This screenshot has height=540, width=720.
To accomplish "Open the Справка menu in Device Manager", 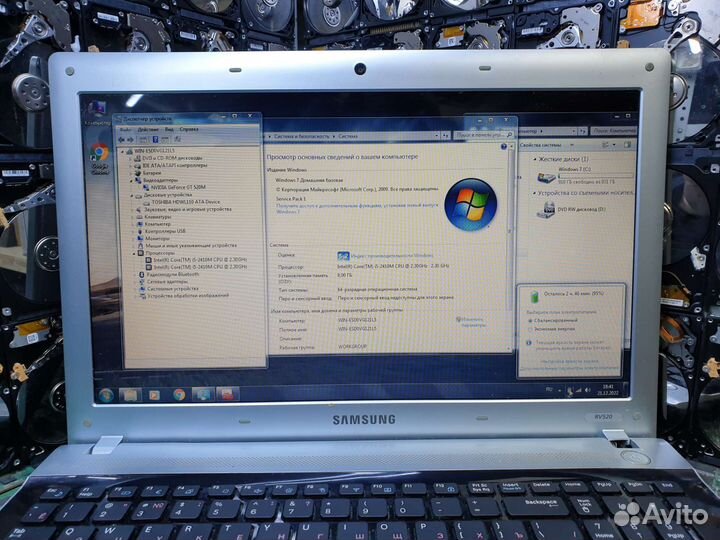I will click(189, 129).
